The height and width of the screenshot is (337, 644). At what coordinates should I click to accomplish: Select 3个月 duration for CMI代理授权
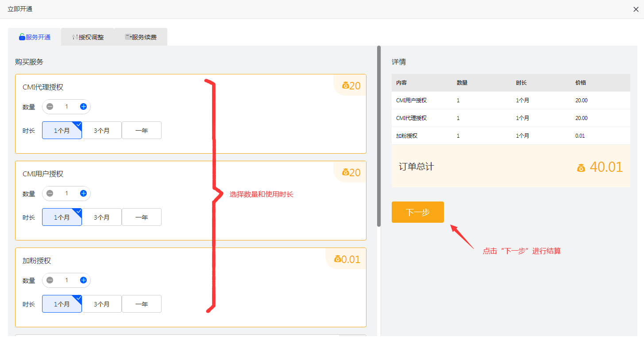(102, 131)
